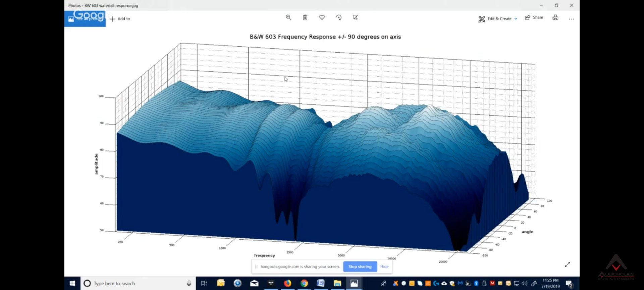
Task: Click the Zoom magnifier icon
Action: [288, 17]
